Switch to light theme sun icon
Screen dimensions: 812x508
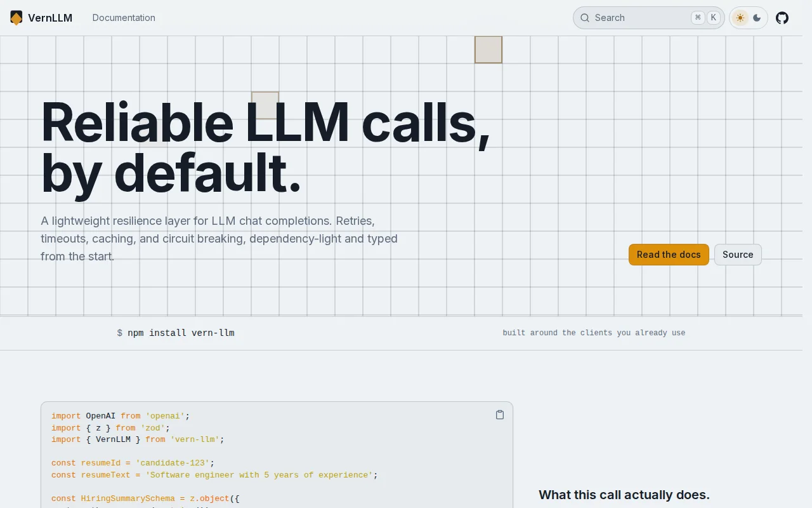point(740,18)
